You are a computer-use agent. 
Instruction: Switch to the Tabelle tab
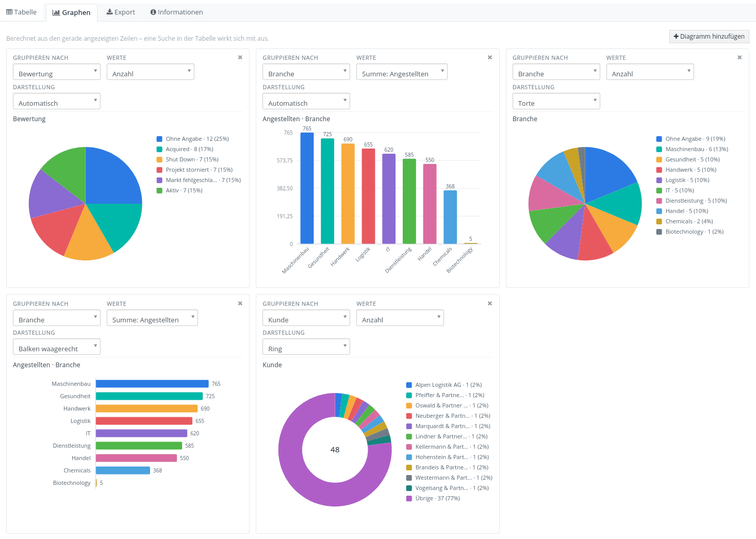[x=22, y=12]
